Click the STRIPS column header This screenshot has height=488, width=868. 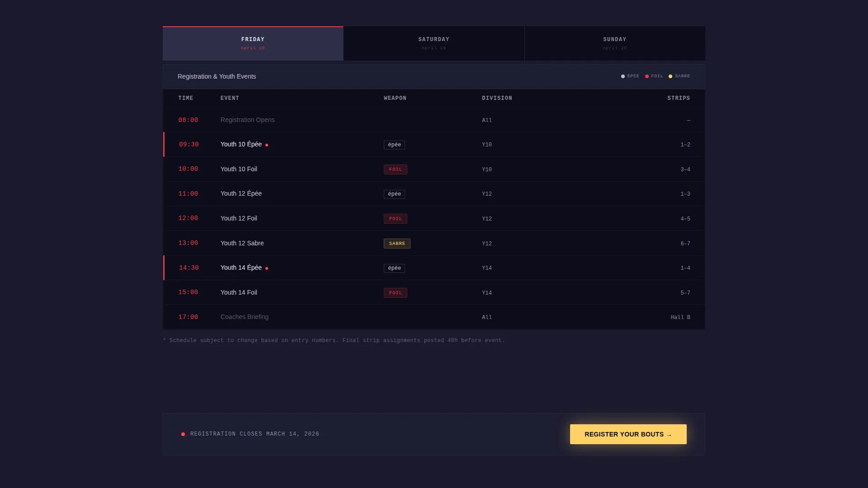tap(679, 98)
